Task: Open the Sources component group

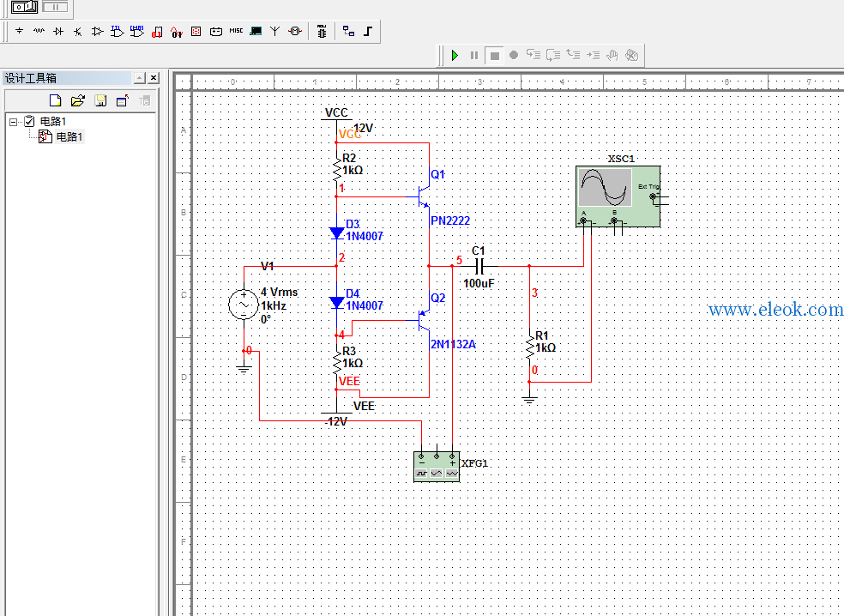Action: pyautogui.click(x=20, y=31)
